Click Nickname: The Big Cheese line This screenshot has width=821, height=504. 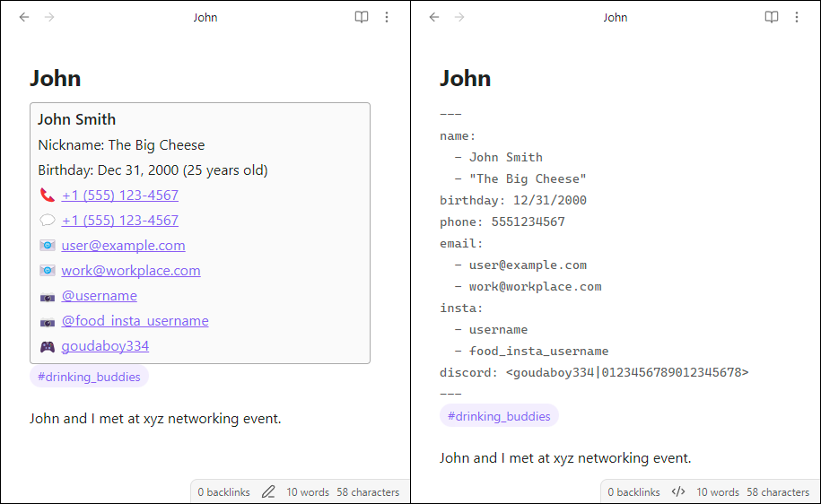tap(121, 145)
